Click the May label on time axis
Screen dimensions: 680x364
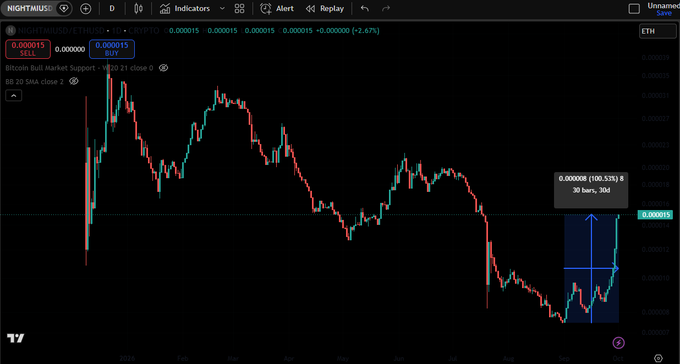[x=343, y=359]
